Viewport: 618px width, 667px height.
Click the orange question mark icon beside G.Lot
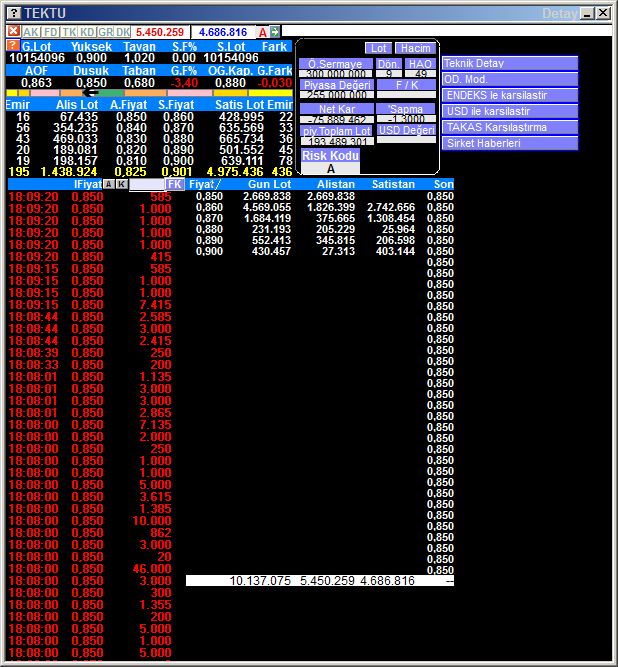pyautogui.click(x=13, y=45)
